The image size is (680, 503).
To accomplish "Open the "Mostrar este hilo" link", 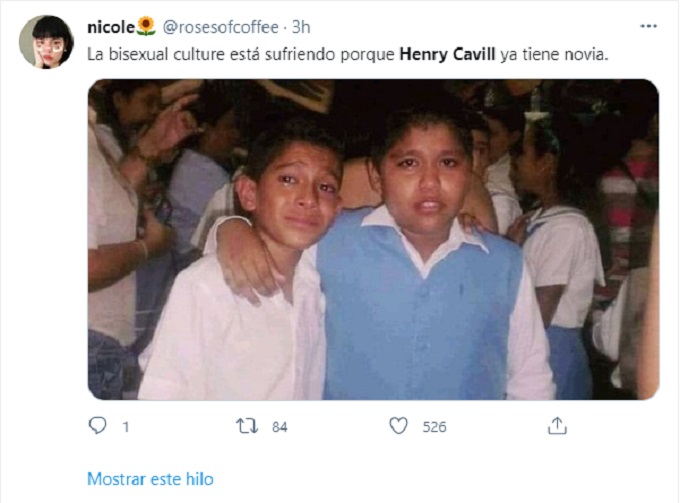I will pos(150,479).
